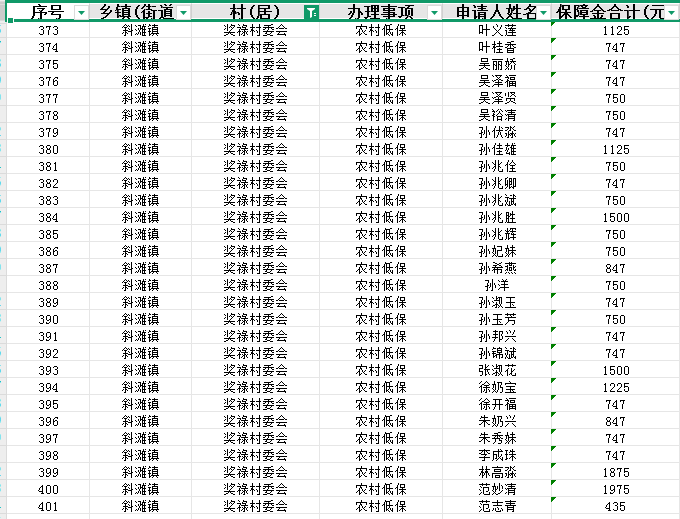Select applicant name cell 孙邦兴
Screen dimensions: 680x519
497,336
